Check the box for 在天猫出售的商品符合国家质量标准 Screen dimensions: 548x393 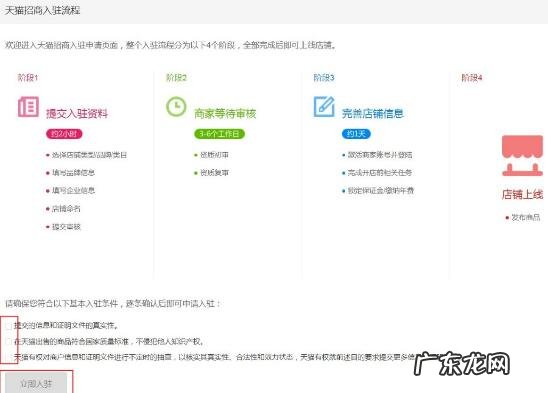coord(9,342)
